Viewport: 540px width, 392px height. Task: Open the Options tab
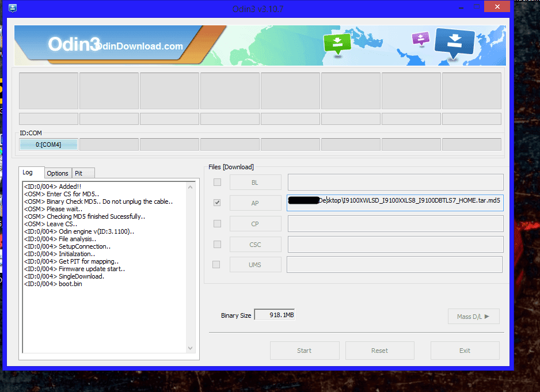click(58, 173)
